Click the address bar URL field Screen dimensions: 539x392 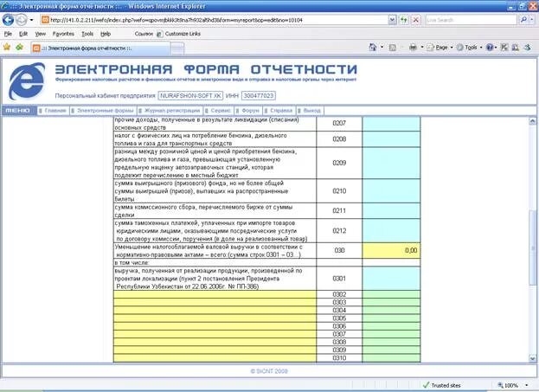(215, 20)
